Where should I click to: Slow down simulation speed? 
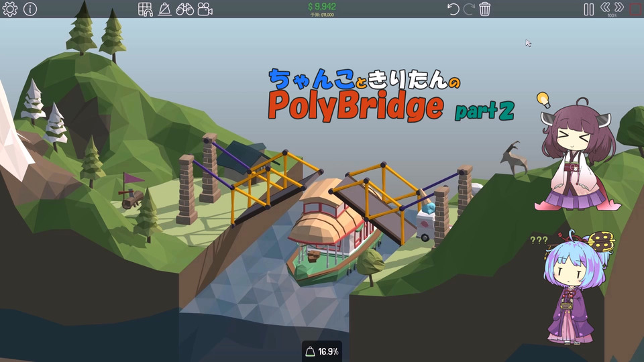coord(605,7)
